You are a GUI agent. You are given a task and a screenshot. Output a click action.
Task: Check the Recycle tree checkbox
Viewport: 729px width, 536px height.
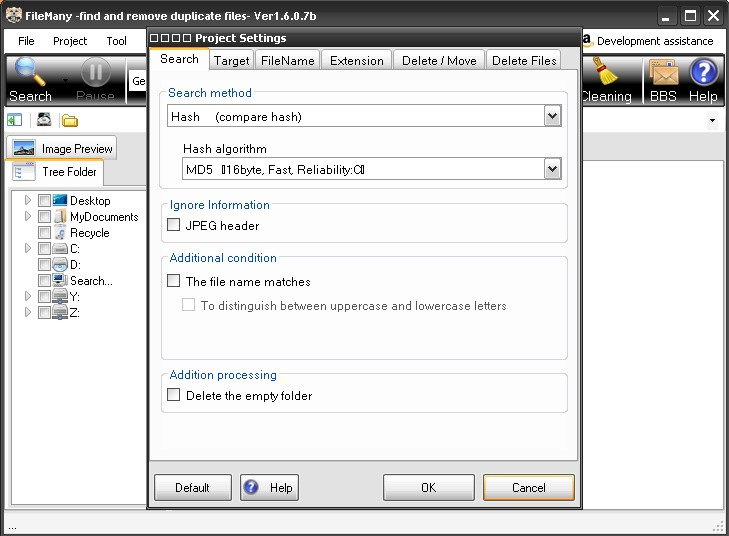pos(44,232)
